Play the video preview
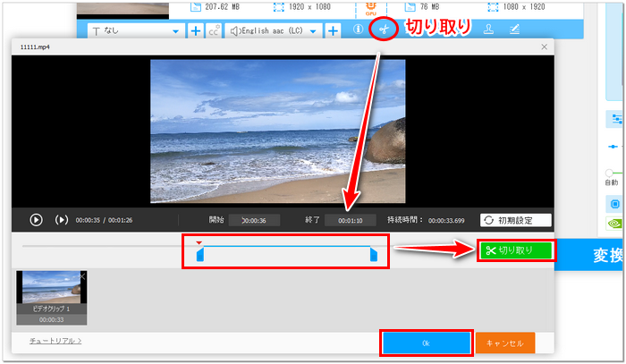 (36, 220)
